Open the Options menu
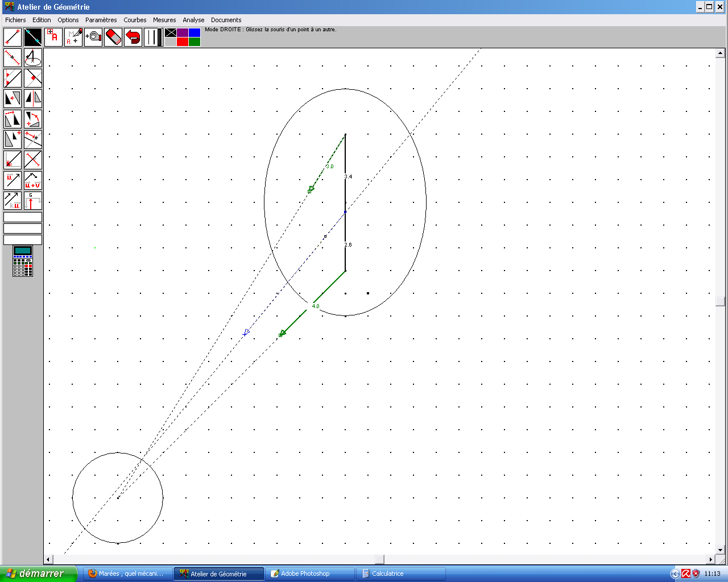728x582 pixels. [68, 20]
